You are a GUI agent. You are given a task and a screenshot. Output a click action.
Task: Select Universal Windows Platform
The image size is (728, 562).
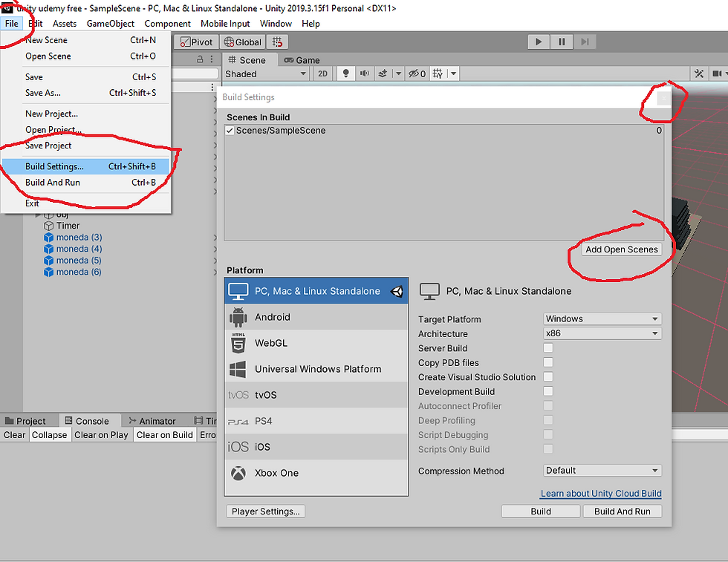[x=316, y=369]
